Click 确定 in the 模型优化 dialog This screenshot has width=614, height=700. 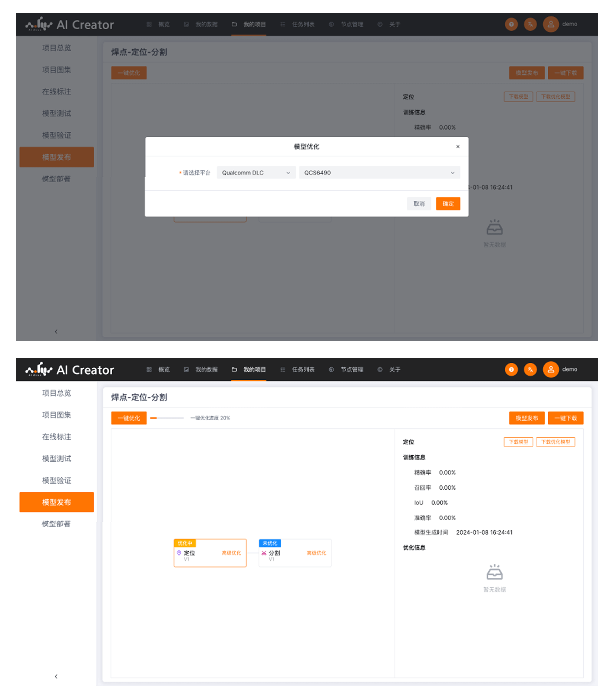click(x=448, y=204)
